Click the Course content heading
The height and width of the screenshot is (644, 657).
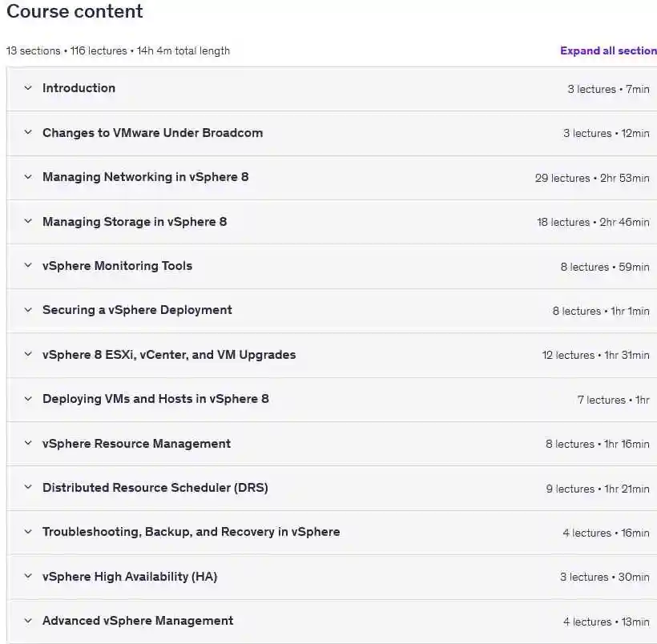[x=75, y=11]
